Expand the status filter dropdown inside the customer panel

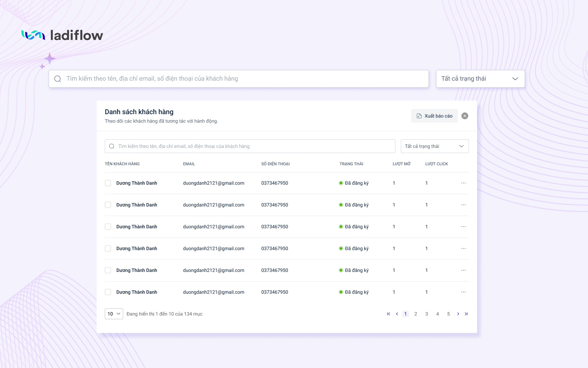(x=435, y=146)
